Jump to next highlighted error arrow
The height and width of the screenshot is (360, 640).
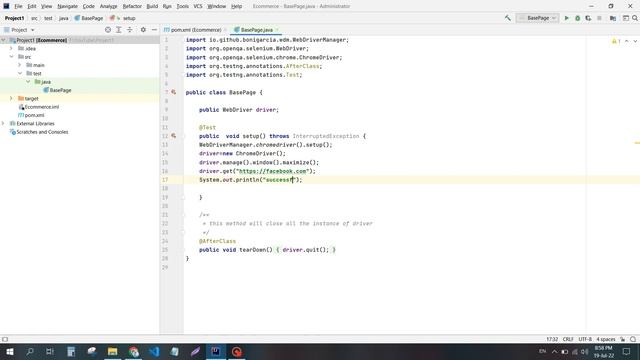click(x=635, y=41)
